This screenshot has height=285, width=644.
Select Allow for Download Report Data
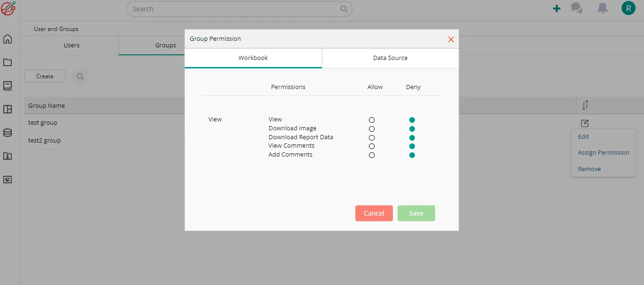click(372, 138)
